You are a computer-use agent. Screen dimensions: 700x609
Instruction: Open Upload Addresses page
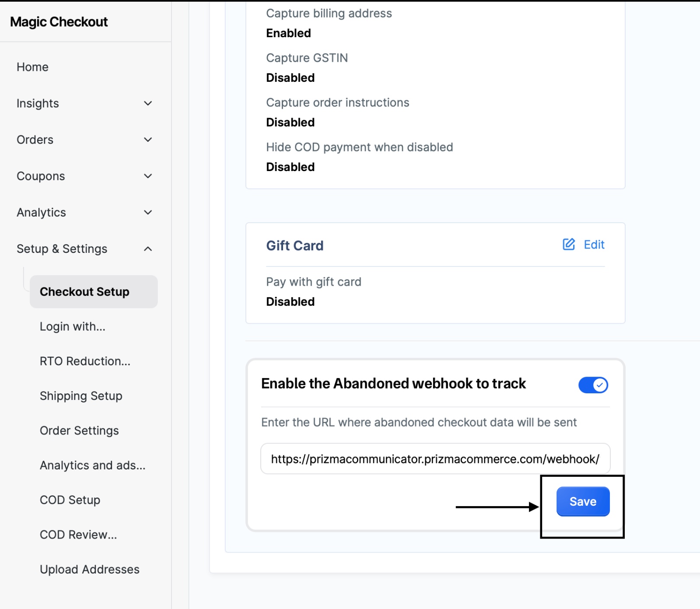[90, 569]
